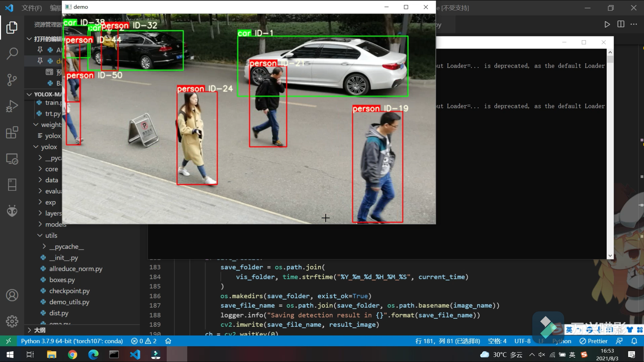
Task: Open the Manage gear settings
Action: click(x=12, y=321)
